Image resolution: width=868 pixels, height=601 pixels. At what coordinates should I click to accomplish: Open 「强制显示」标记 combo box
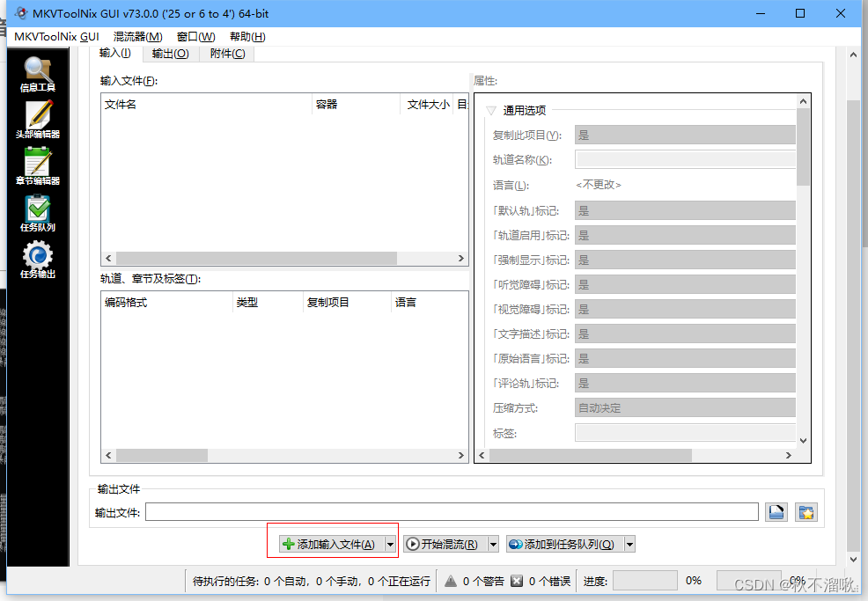[x=685, y=260]
